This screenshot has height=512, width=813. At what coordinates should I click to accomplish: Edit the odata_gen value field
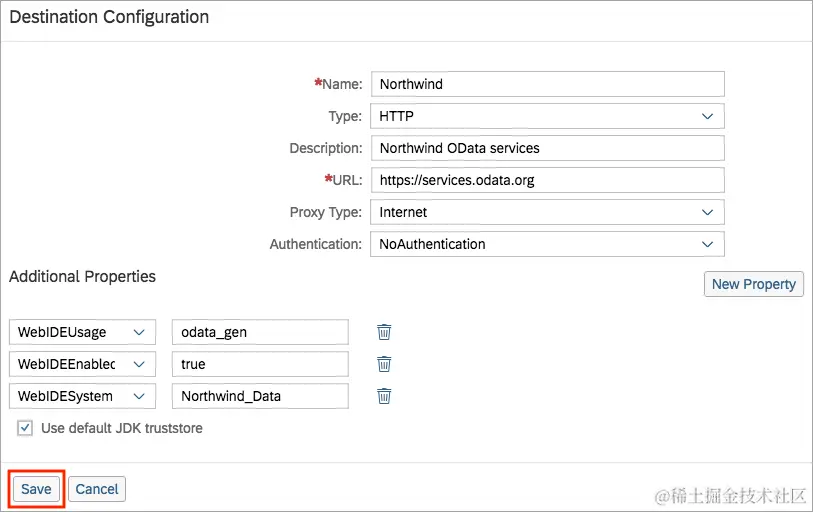click(260, 332)
